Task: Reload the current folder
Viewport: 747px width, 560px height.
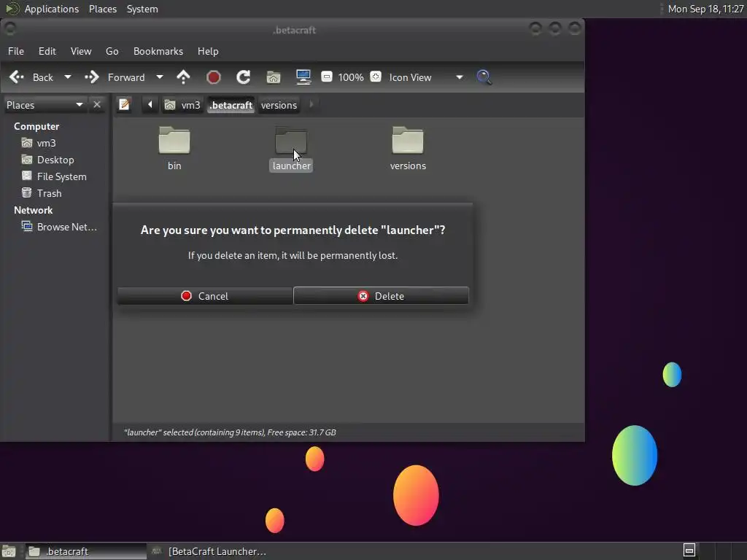Action: (x=244, y=77)
